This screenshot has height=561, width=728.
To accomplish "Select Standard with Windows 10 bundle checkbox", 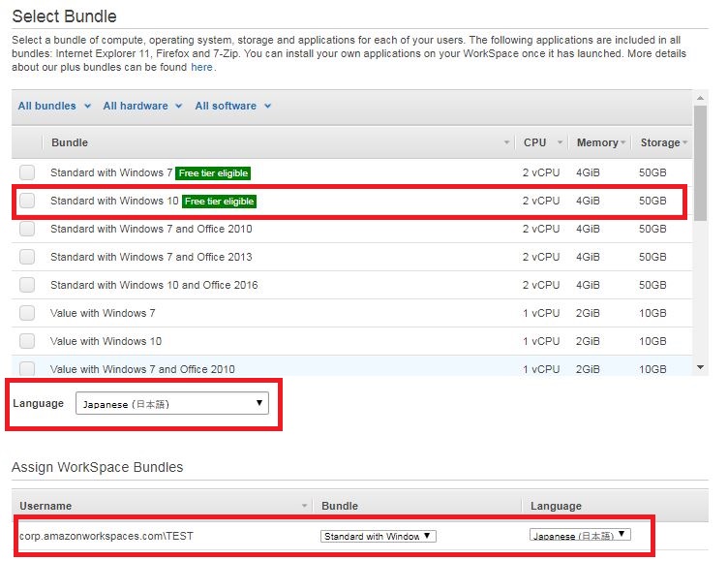I will (x=27, y=201).
